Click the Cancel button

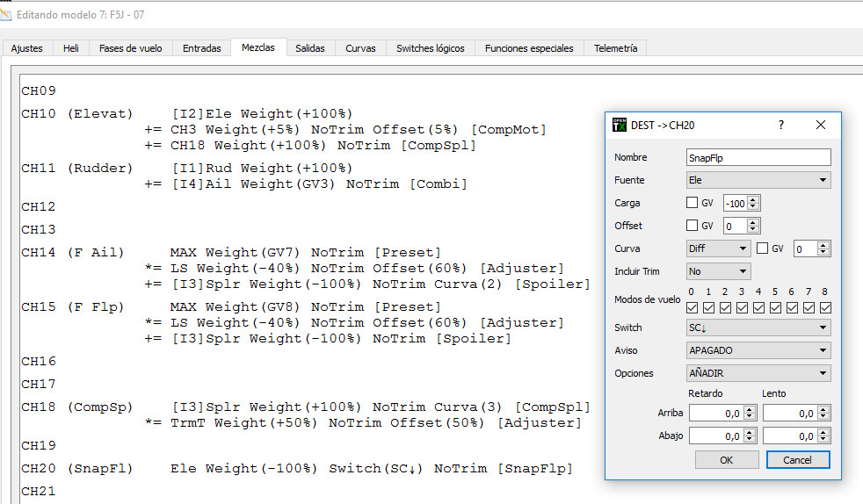point(796,460)
